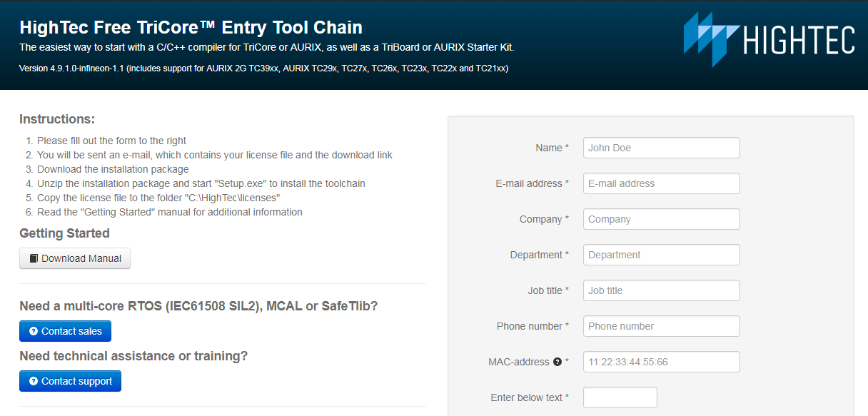This screenshot has height=416, width=868.
Task: Open the Download Manual button
Action: [75, 258]
